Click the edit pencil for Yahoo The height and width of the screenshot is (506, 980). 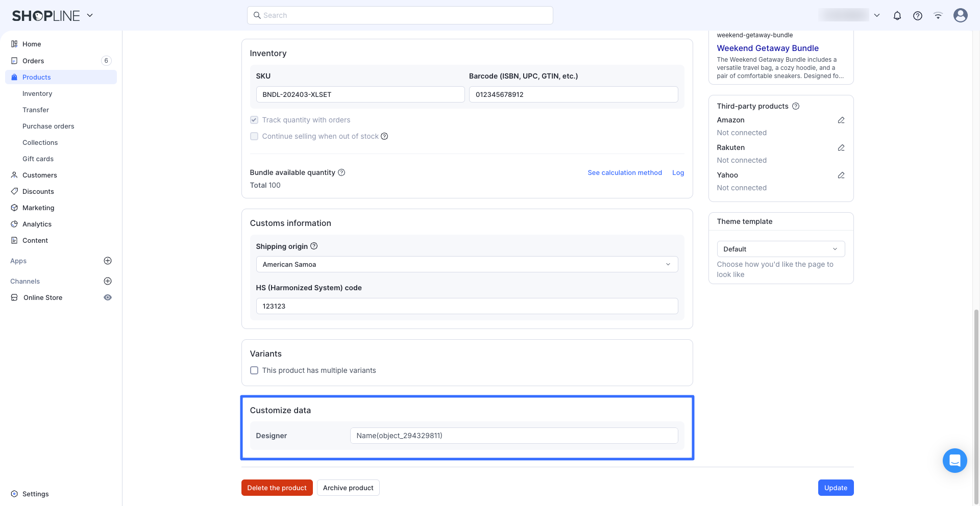pos(841,175)
